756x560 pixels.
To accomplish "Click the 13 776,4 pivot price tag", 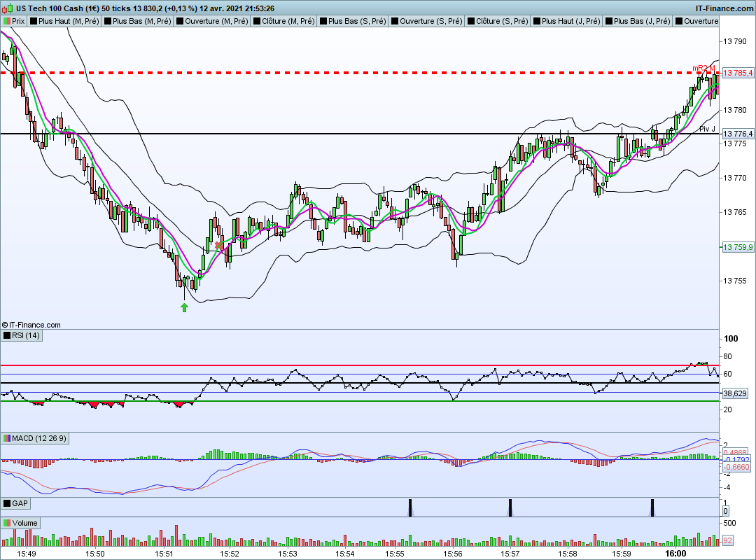I will 738,134.
